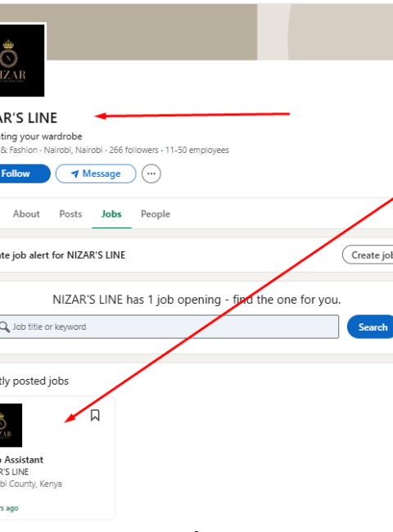Click 'NIZAR'S LINE has 1 job opening' heading
This screenshot has width=393, height=532.
[x=137, y=300]
